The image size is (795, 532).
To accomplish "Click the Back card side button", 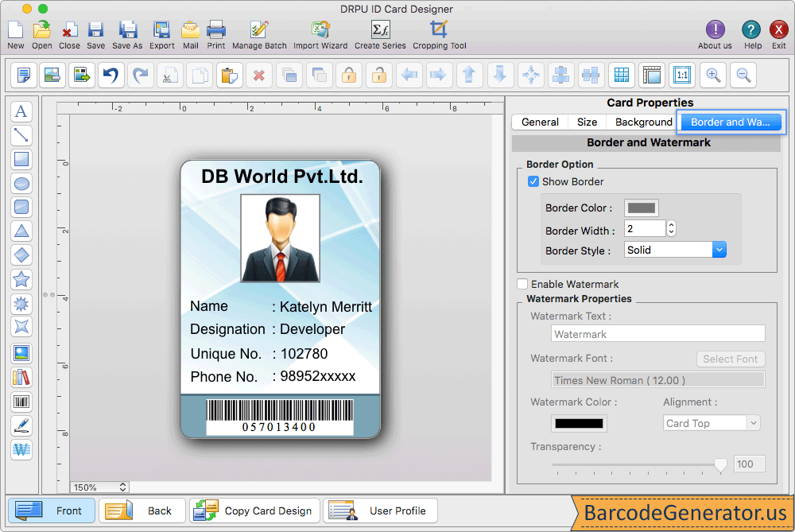I will [142, 511].
